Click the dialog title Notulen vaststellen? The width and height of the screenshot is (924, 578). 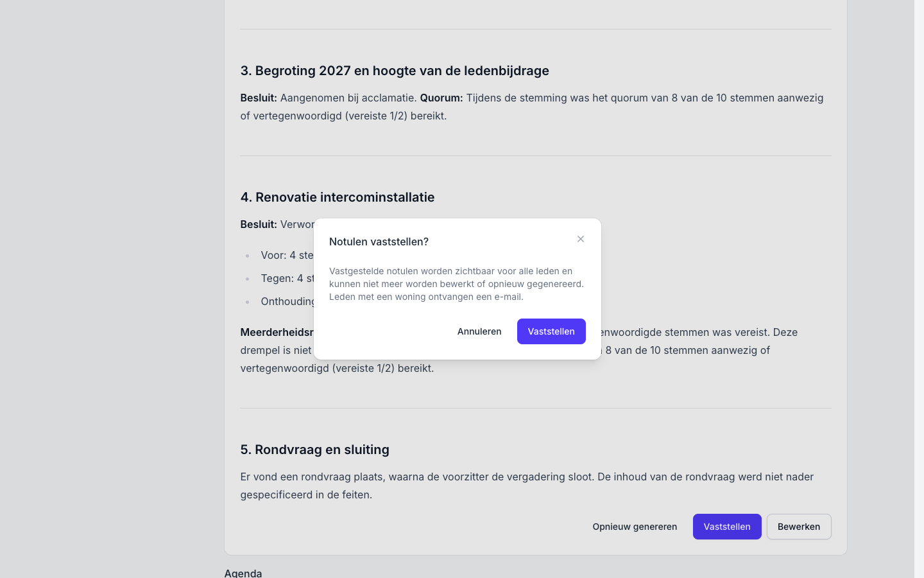[379, 241]
